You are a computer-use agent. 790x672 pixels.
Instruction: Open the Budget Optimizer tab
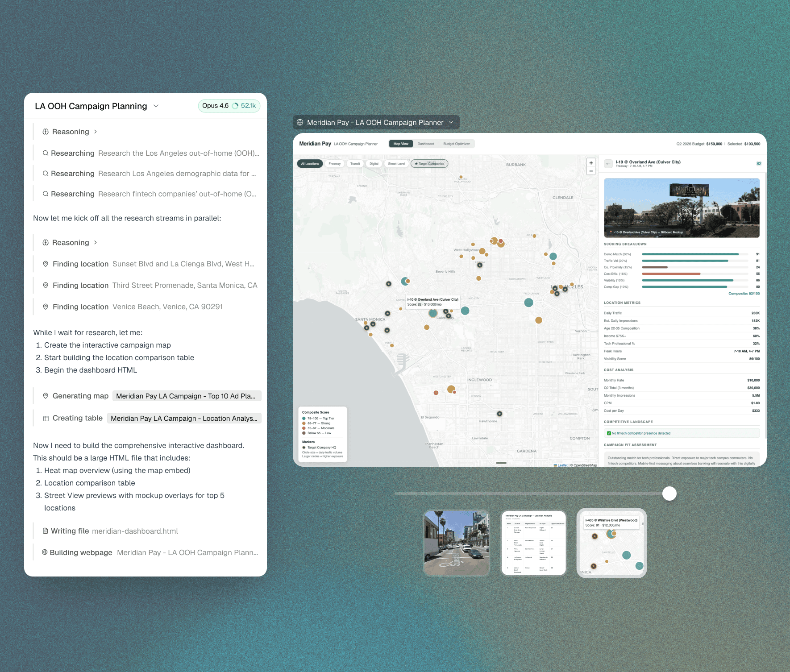pyautogui.click(x=456, y=144)
